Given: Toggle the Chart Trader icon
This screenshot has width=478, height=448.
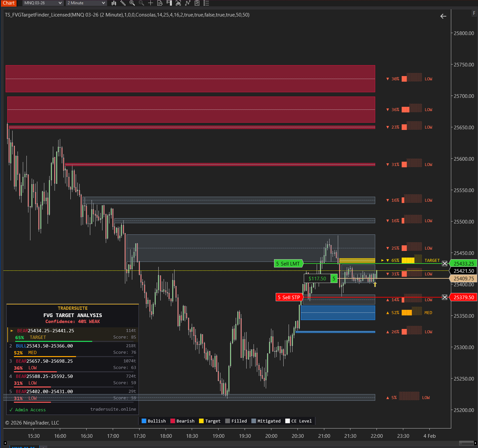Looking at the screenshot, I should pyautogui.click(x=169, y=3).
